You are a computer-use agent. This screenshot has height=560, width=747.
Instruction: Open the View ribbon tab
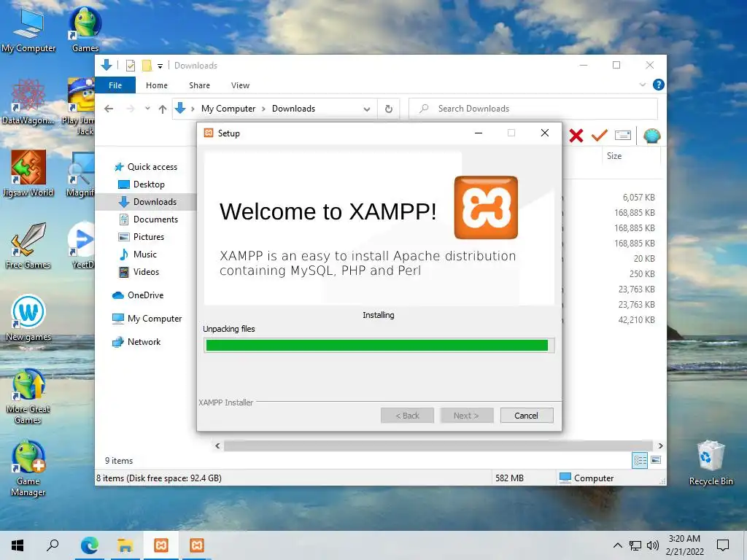pos(240,85)
